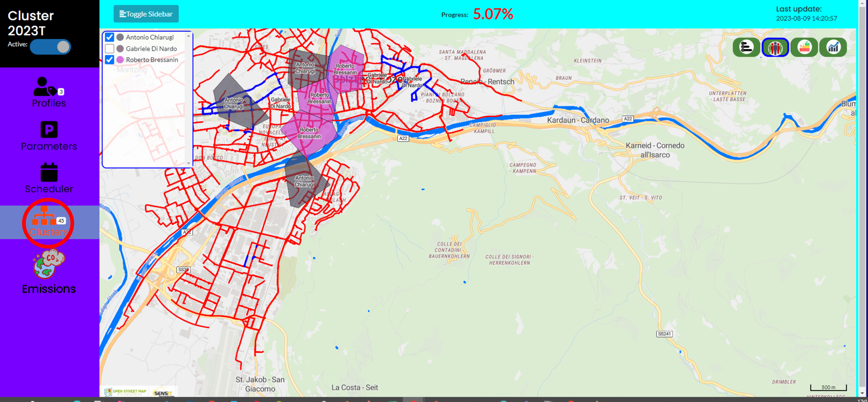The height and width of the screenshot is (402, 868).
Task: Click the Kardaun - Cardano map label
Action: pos(578,120)
